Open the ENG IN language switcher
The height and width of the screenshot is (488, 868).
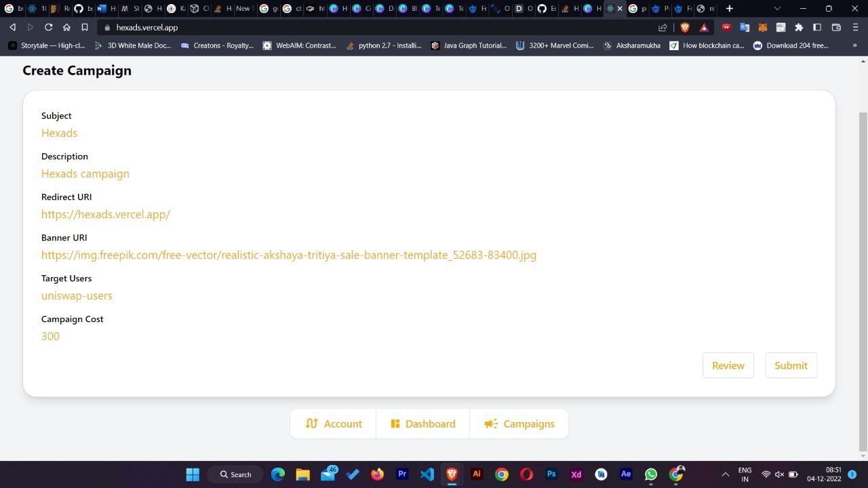pyautogui.click(x=745, y=474)
